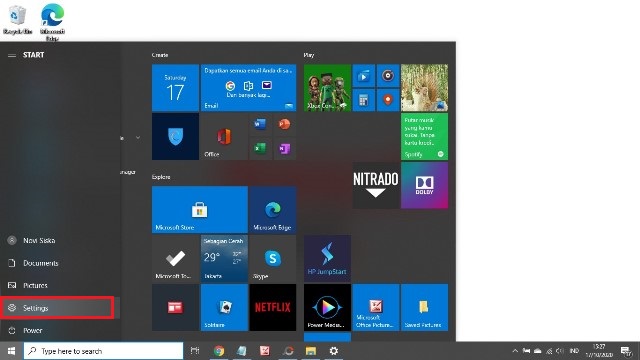The width and height of the screenshot is (640, 360).
Task: Open Documents from the Start sidebar
Action: coord(60,263)
